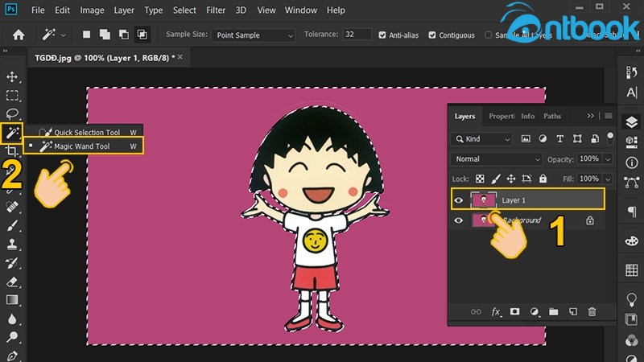Filter layers by adjustment layers icon
The image size is (644, 362).
[543, 138]
